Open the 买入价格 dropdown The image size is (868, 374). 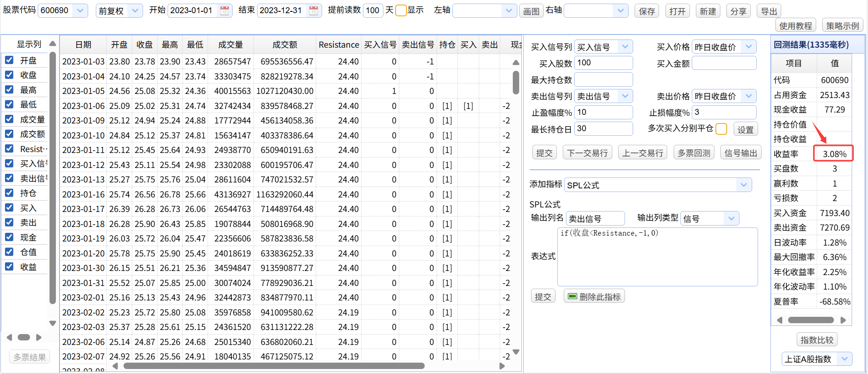tap(749, 46)
